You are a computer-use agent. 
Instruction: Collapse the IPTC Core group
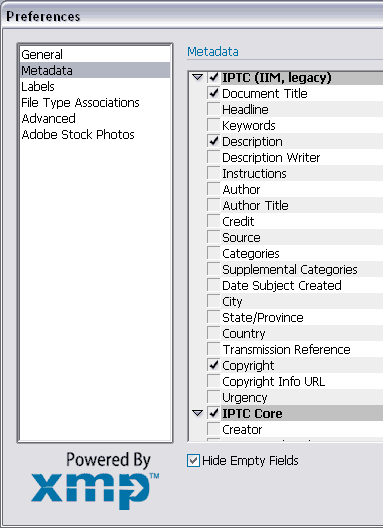[x=197, y=414]
